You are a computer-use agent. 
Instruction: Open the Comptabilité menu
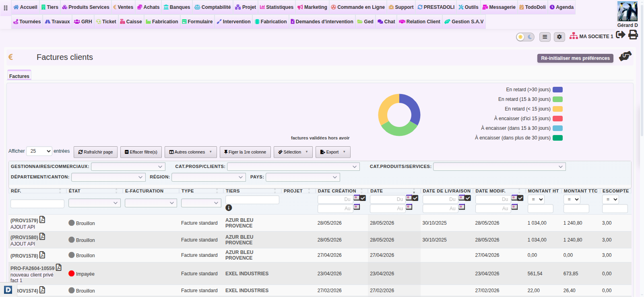click(x=213, y=7)
